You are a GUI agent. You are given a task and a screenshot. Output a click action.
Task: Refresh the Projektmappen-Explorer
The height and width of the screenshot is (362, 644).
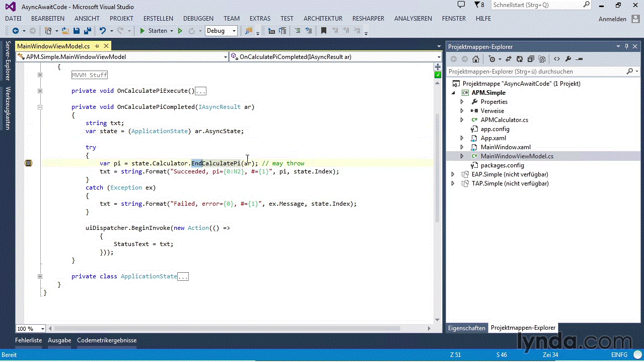520,59
